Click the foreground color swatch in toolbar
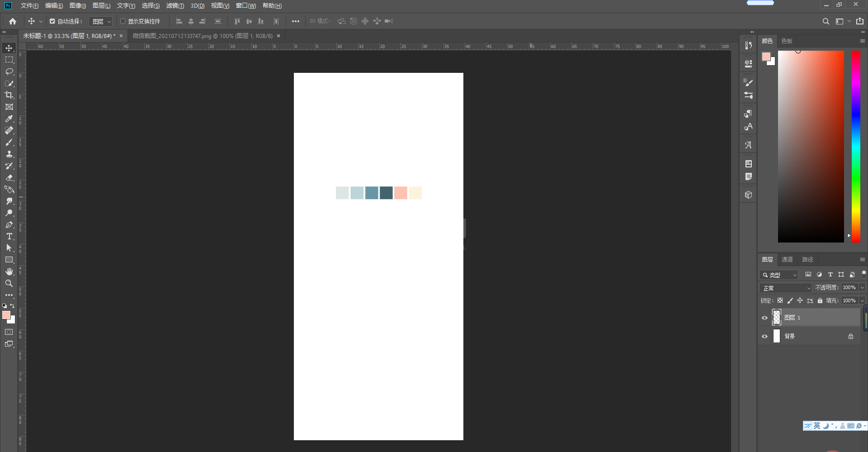This screenshot has width=868, height=452. pyautogui.click(x=6, y=314)
